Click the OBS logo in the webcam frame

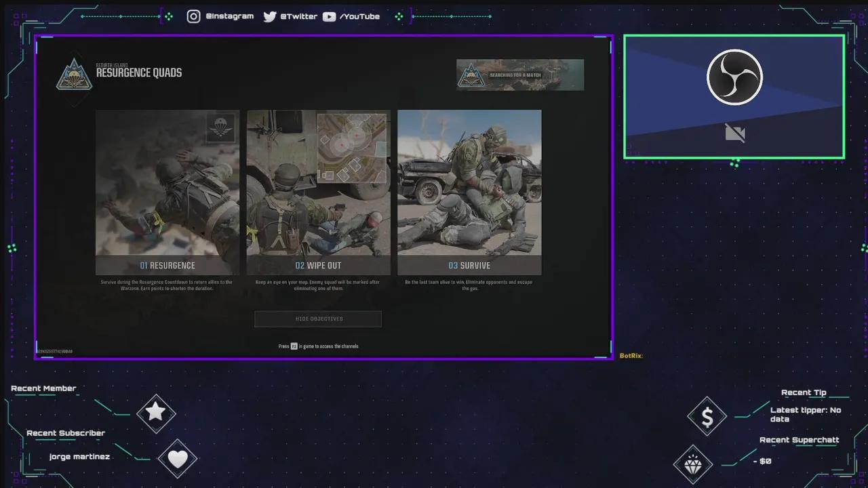tap(734, 77)
